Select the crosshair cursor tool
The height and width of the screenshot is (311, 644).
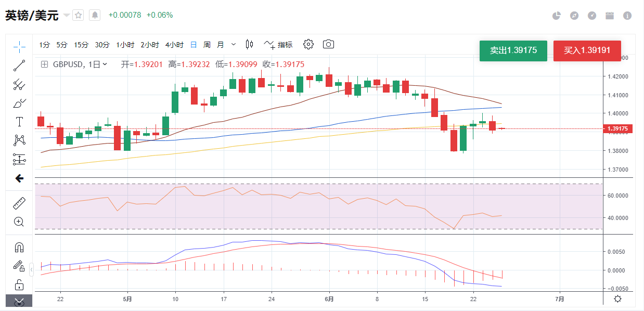click(19, 47)
